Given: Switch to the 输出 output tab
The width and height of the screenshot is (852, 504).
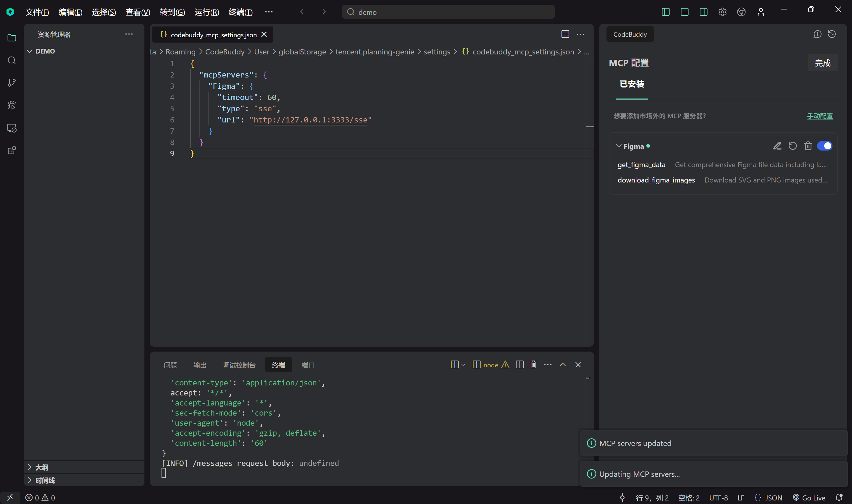Looking at the screenshot, I should tap(200, 365).
